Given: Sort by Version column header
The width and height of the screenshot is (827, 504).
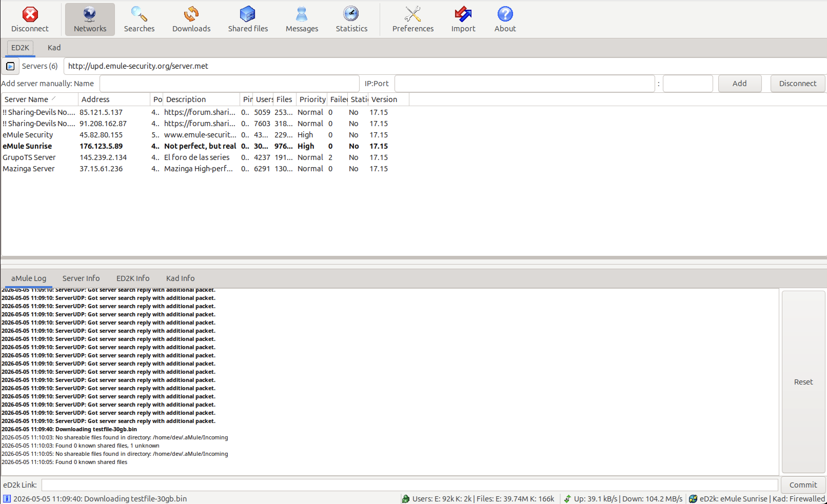Looking at the screenshot, I should 389,99.
